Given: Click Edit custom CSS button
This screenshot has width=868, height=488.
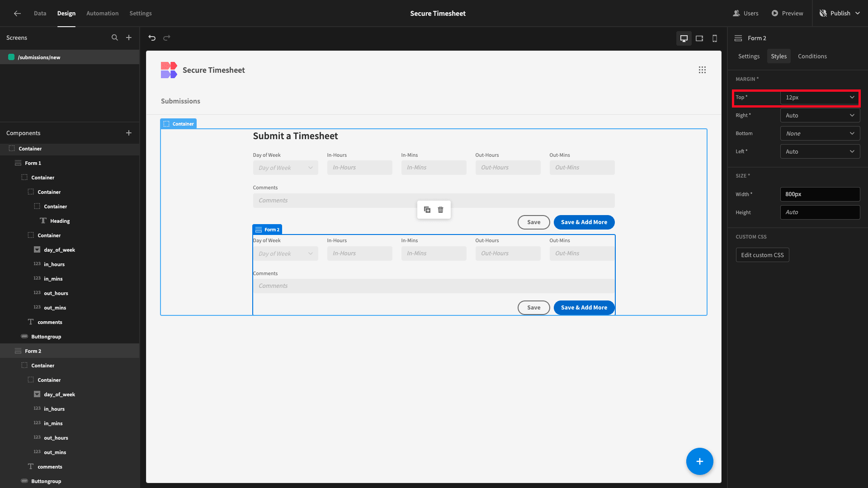Looking at the screenshot, I should [762, 255].
